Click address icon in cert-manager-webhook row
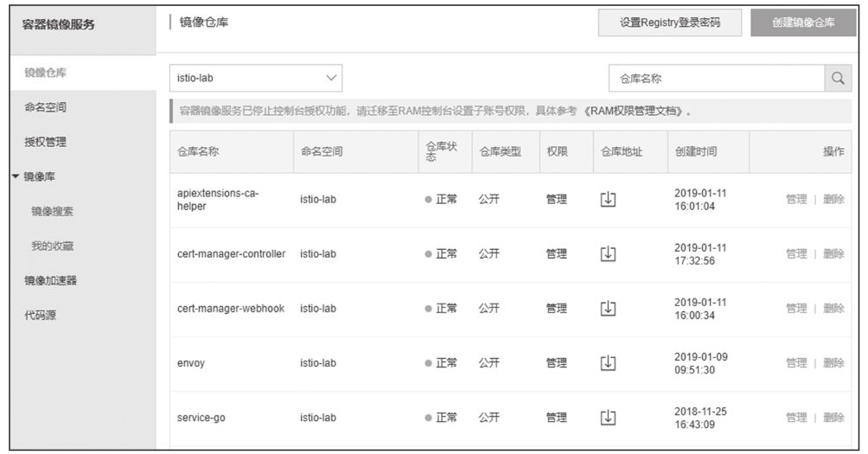This screenshot has width=868, height=454. click(x=608, y=308)
